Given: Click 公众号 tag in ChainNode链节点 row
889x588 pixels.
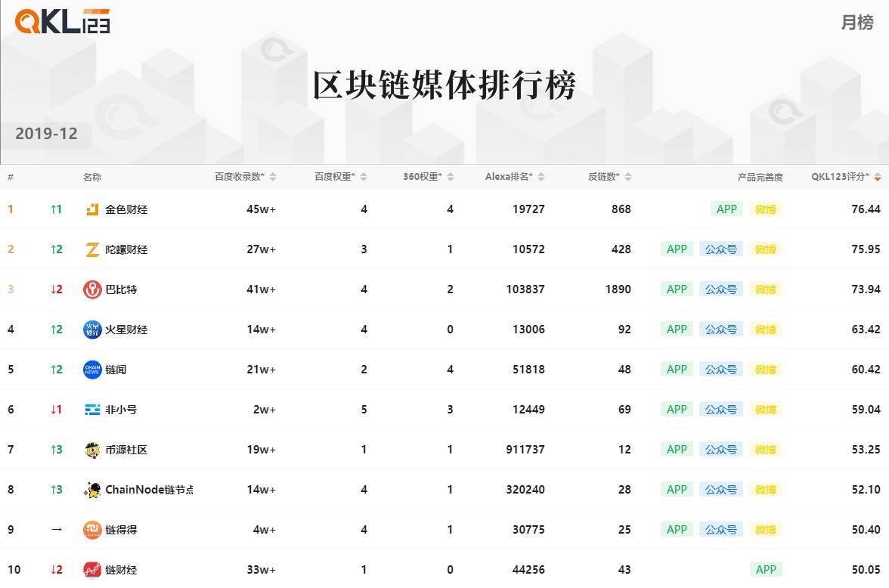Looking at the screenshot, I should pos(720,490).
